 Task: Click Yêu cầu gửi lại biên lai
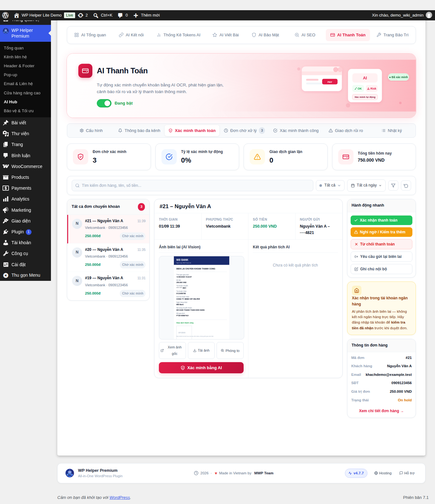(382, 257)
